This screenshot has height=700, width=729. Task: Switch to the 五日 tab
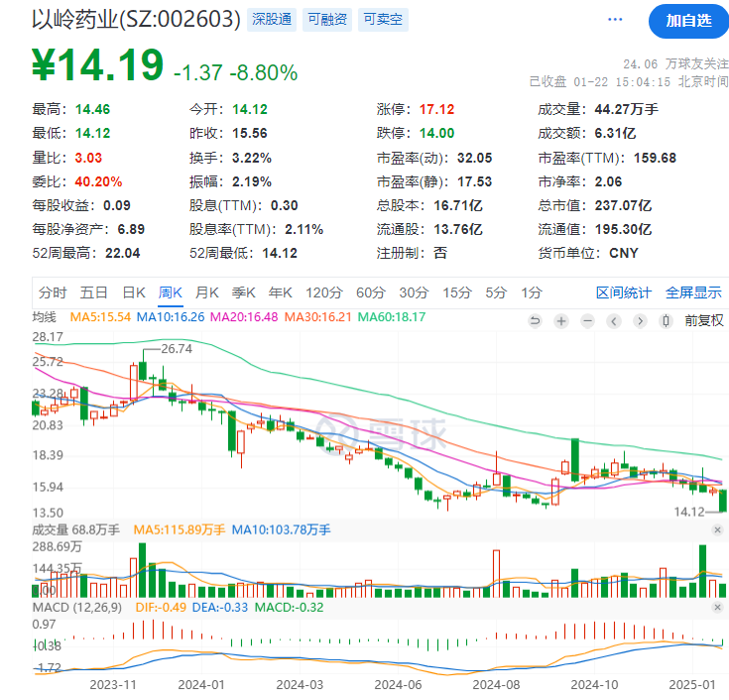(x=94, y=292)
